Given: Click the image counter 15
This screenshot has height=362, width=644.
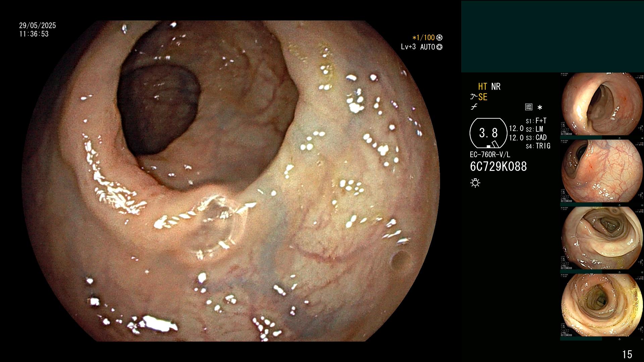Looking at the screenshot, I should click(627, 354).
